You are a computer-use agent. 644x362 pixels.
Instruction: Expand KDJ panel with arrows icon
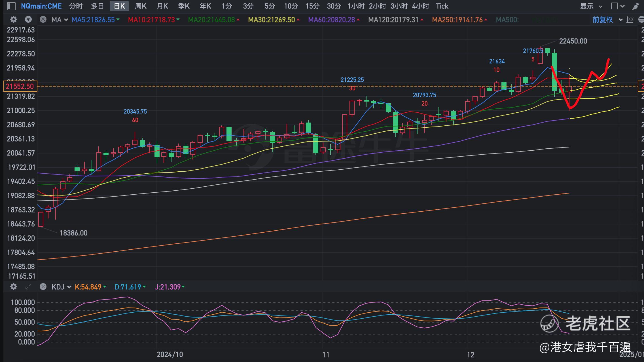[x=28, y=287]
